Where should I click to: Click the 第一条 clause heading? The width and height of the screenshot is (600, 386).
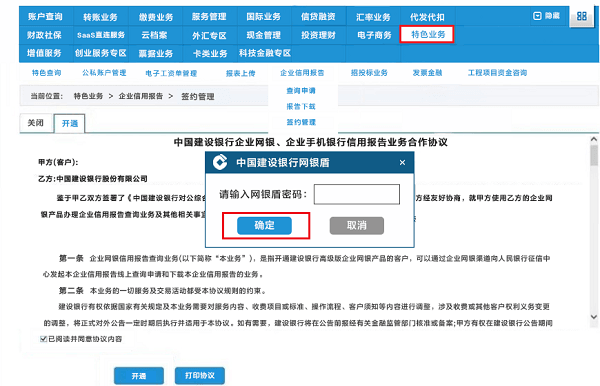coord(71,258)
